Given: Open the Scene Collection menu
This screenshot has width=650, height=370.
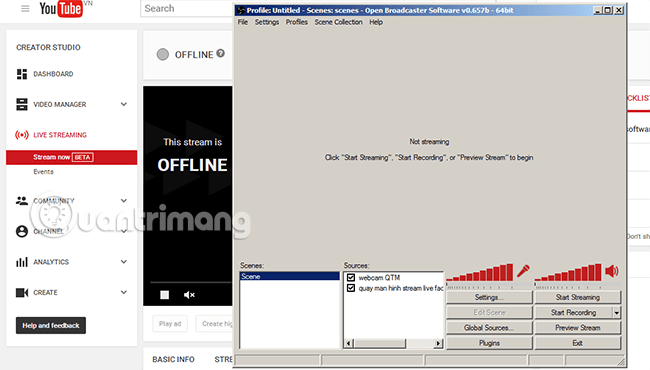Looking at the screenshot, I should coord(338,22).
